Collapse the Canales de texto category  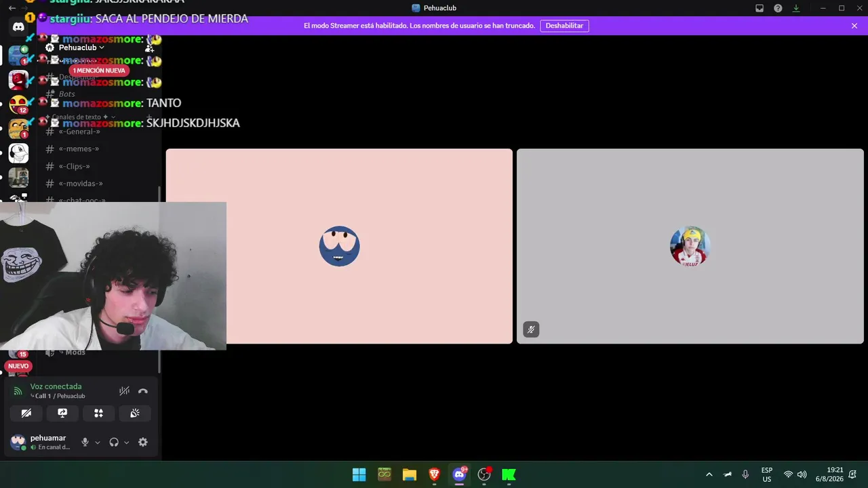(x=81, y=117)
